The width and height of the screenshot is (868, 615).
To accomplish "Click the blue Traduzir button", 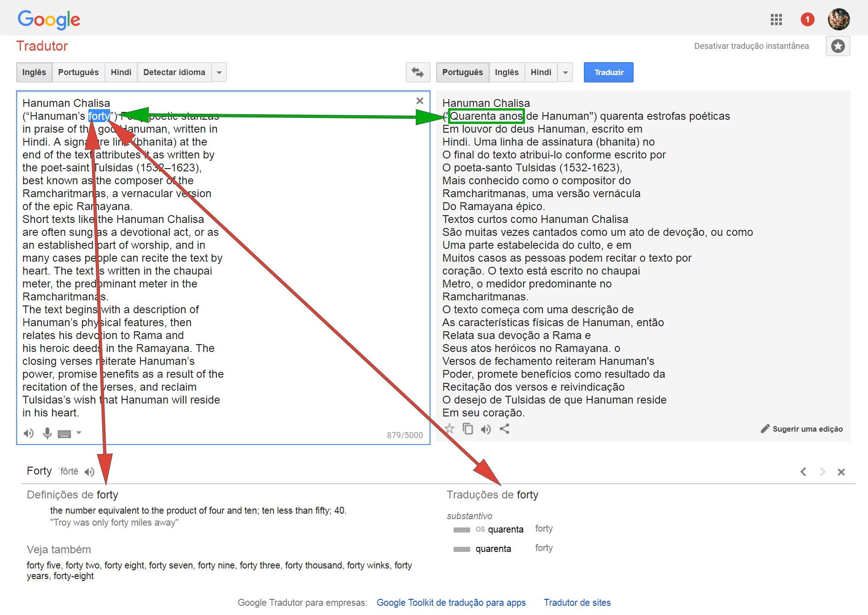I will click(608, 72).
